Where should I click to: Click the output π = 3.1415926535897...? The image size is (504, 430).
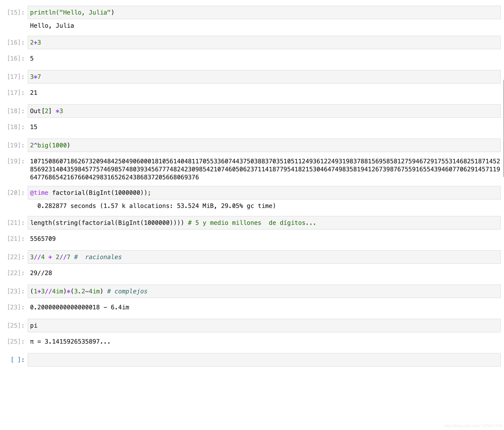[70, 342]
